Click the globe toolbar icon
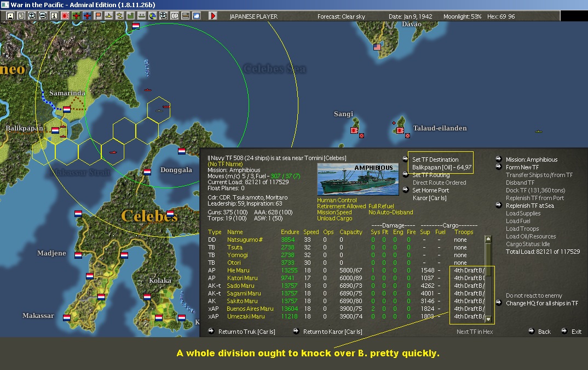 coord(153,16)
